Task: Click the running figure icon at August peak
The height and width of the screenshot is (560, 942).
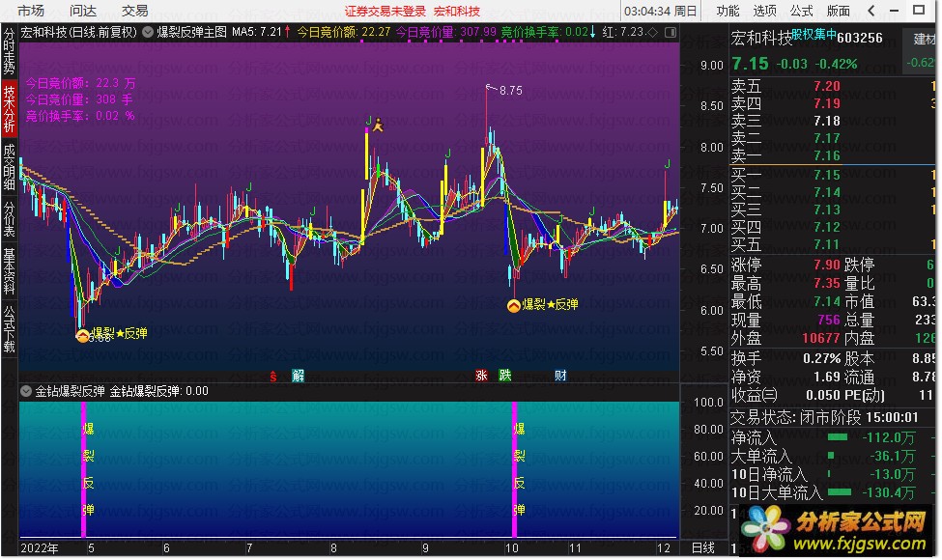Action: [x=377, y=126]
